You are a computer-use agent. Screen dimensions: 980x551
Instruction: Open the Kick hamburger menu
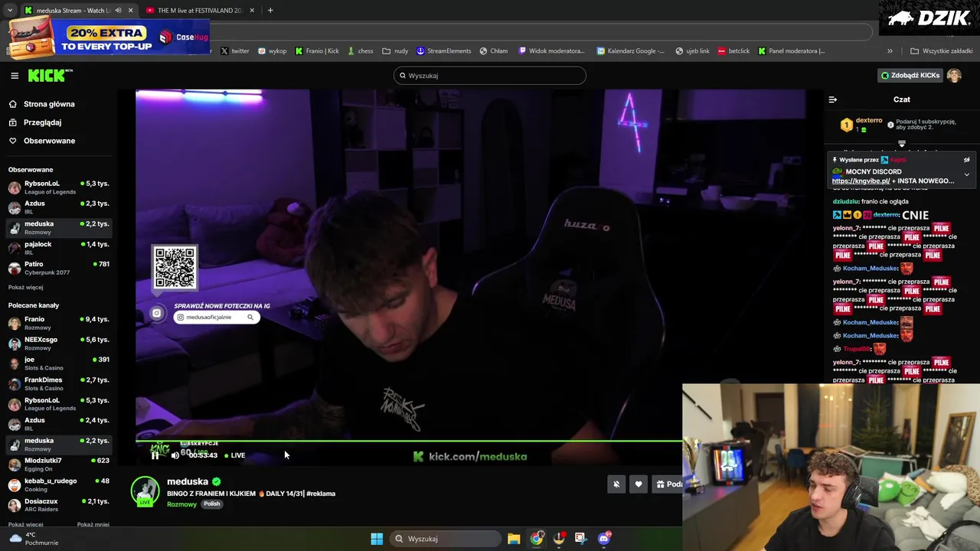(x=15, y=75)
